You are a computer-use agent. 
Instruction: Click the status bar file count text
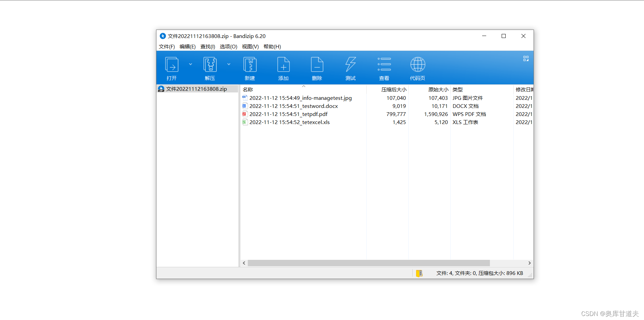pos(480,273)
